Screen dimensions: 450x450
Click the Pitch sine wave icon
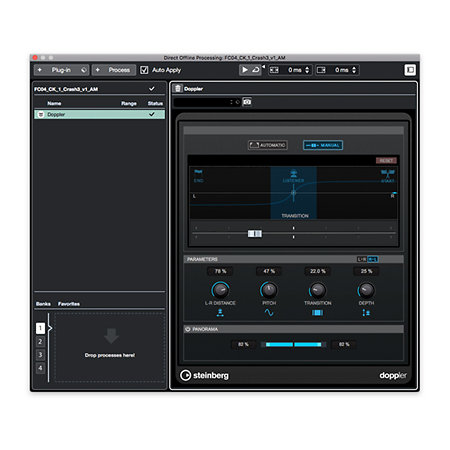click(269, 313)
